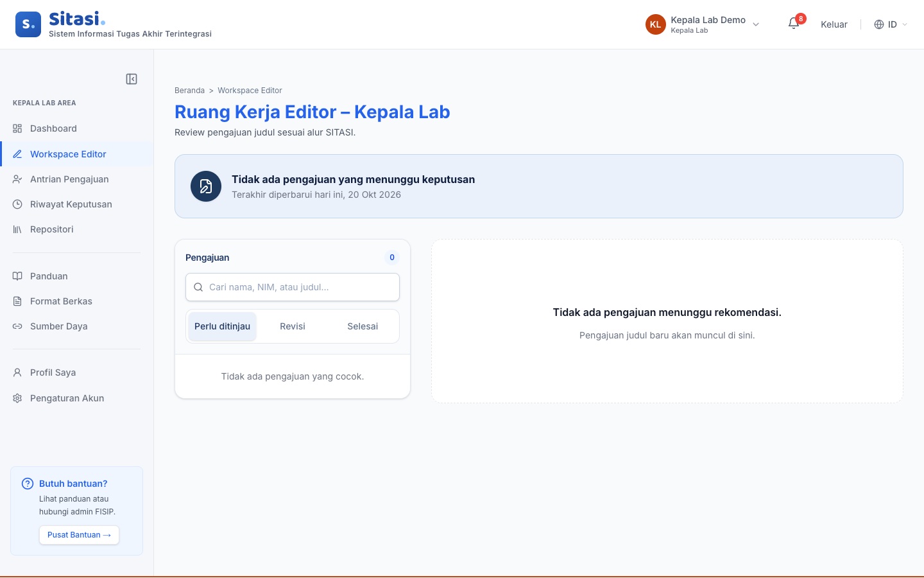The height and width of the screenshot is (578, 924).
Task: Switch to the Revisi tab
Action: coord(293,326)
